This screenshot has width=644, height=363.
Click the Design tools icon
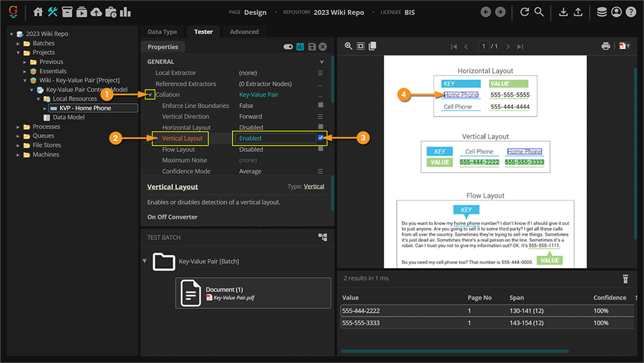pos(53,12)
